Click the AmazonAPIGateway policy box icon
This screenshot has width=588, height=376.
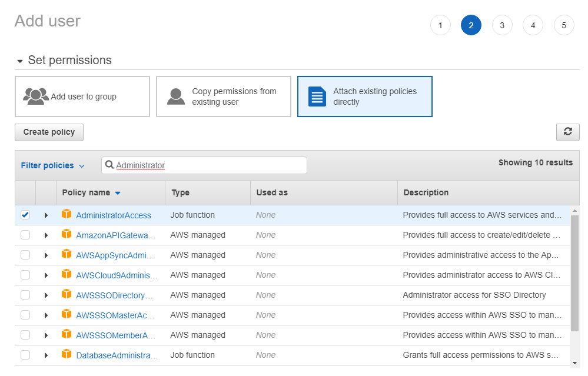click(67, 234)
